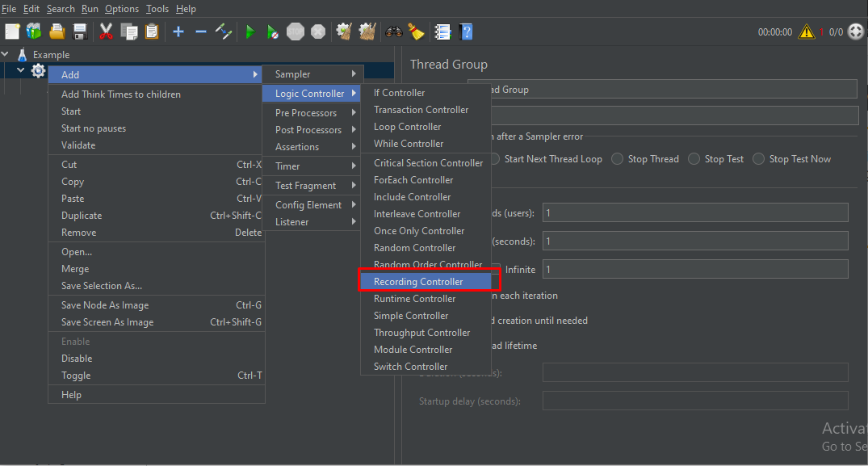Click the Ramp-up period seconds field
This screenshot has height=466, width=868.
click(x=695, y=241)
